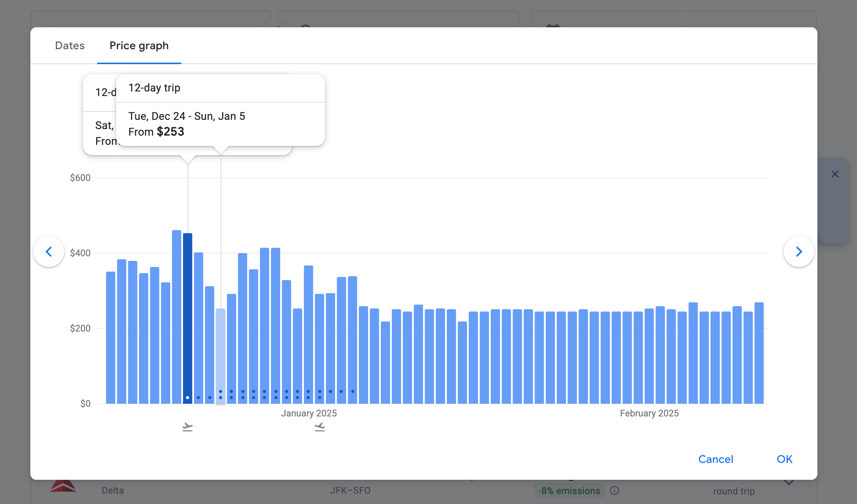Click the departure plane icon below the graph
The width and height of the screenshot is (857, 504).
(x=187, y=426)
